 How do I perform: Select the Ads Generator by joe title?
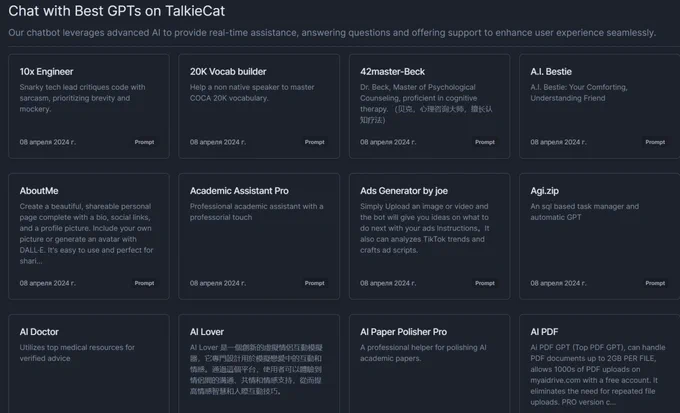[404, 191]
